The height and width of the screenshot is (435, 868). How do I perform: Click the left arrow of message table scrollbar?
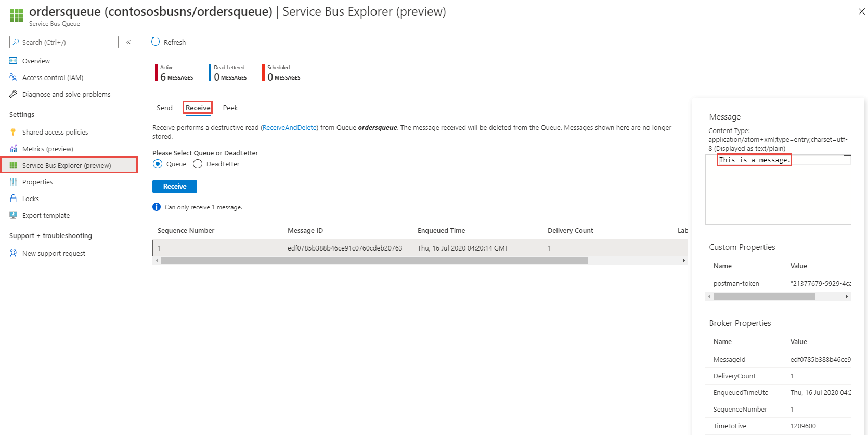(157, 261)
